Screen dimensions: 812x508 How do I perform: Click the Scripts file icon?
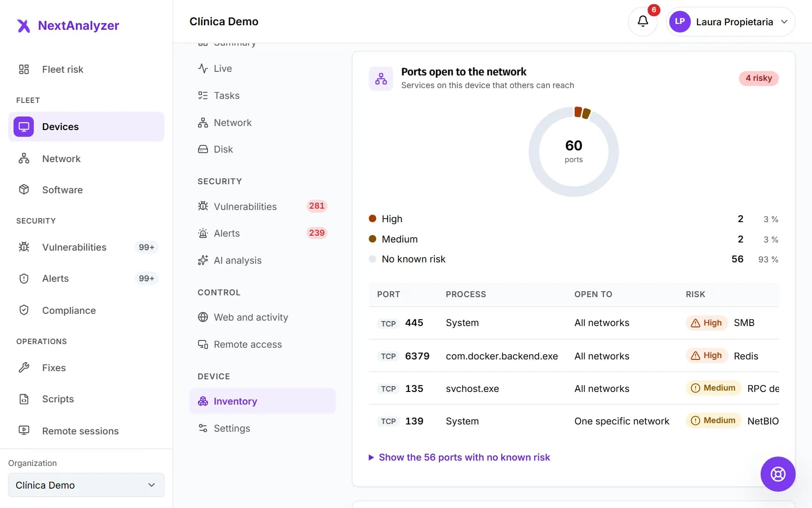click(24, 399)
